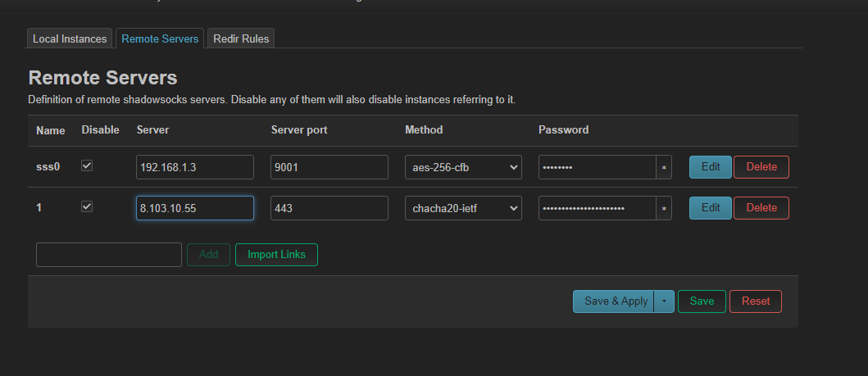Click the sss0 password field
Screen dimensions: 868x376
point(598,167)
